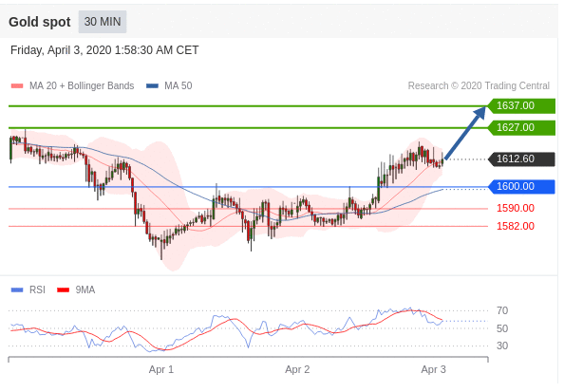Click the 1627.00 green price tag
Screen dimensions: 564x392
coord(521,128)
